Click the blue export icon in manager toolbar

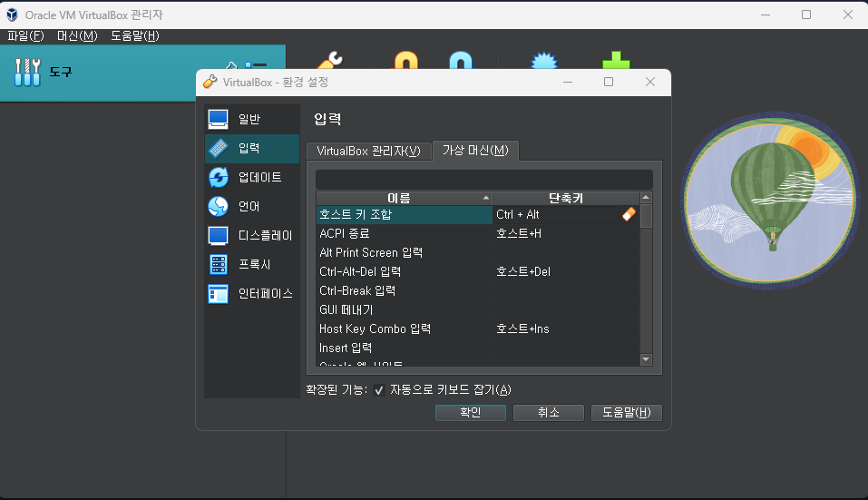461,60
